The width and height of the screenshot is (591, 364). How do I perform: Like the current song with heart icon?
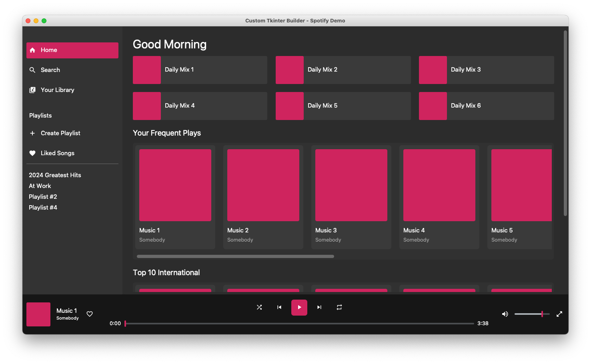tap(90, 314)
